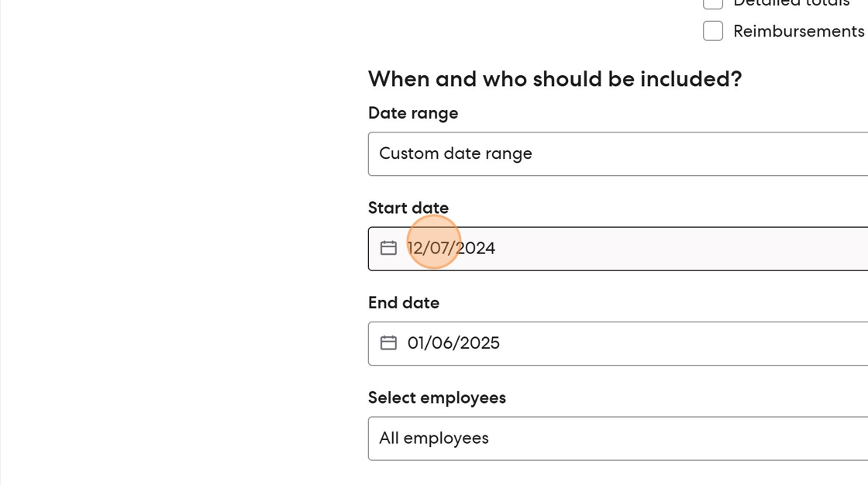
Task: Select the month '01' in End date
Action: point(417,342)
